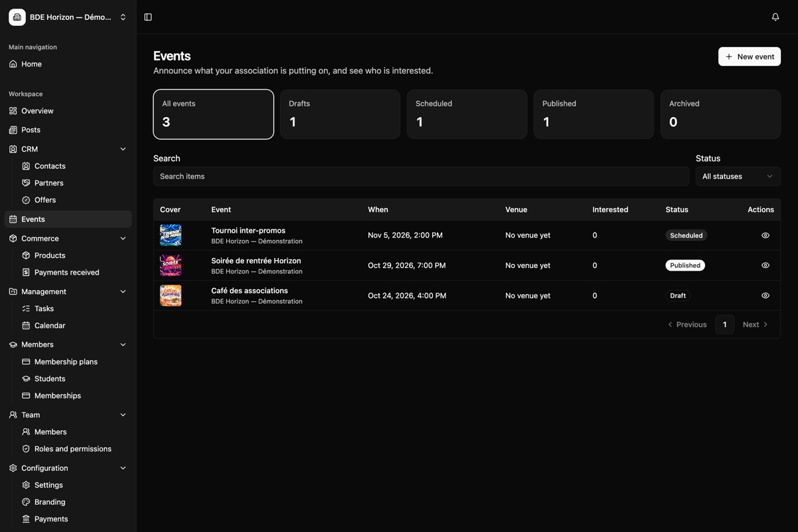
Task: Click the New event button label
Action: pyautogui.click(x=755, y=57)
